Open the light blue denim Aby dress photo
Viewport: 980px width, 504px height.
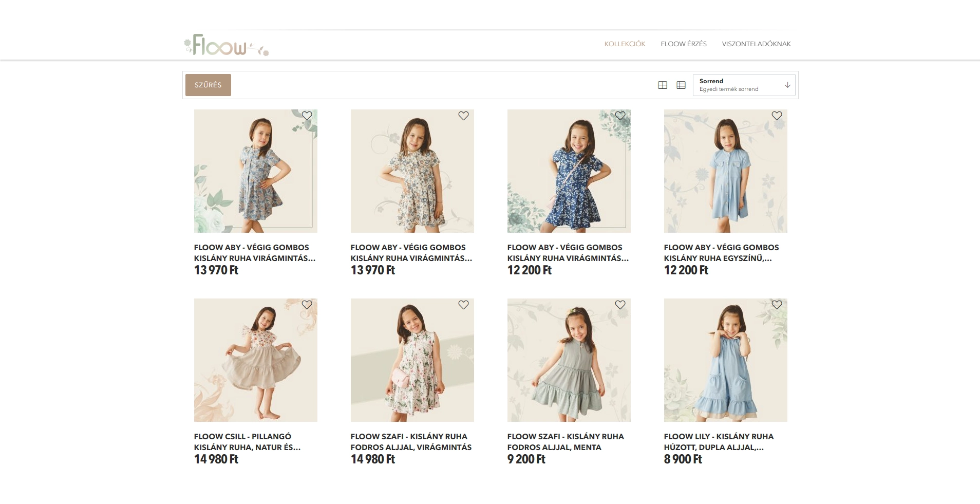(x=726, y=171)
